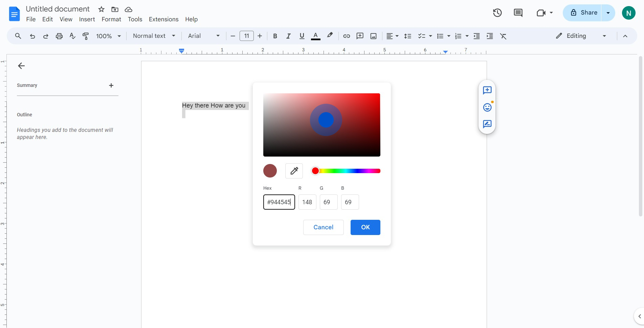
Task: Click the move-to-folder icon
Action: coord(115,9)
